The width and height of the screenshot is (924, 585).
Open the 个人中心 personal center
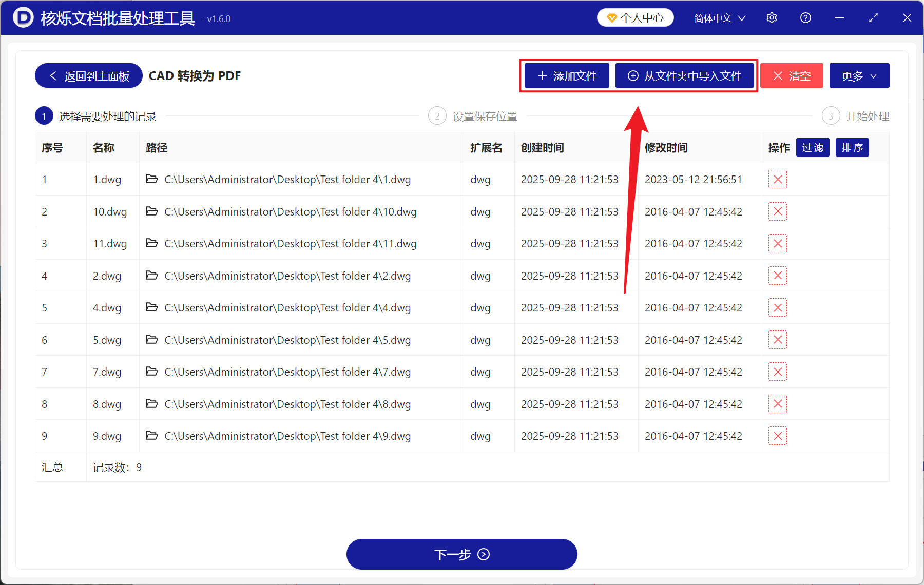click(635, 17)
